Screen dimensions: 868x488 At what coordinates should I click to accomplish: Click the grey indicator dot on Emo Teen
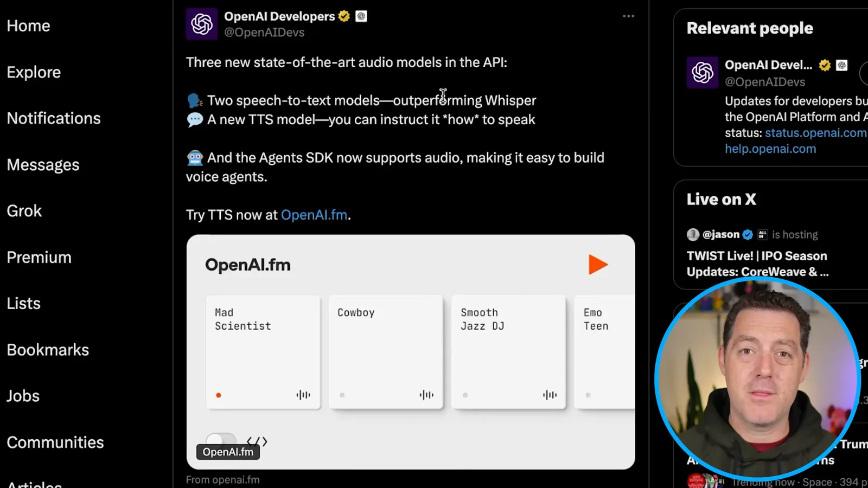588,395
